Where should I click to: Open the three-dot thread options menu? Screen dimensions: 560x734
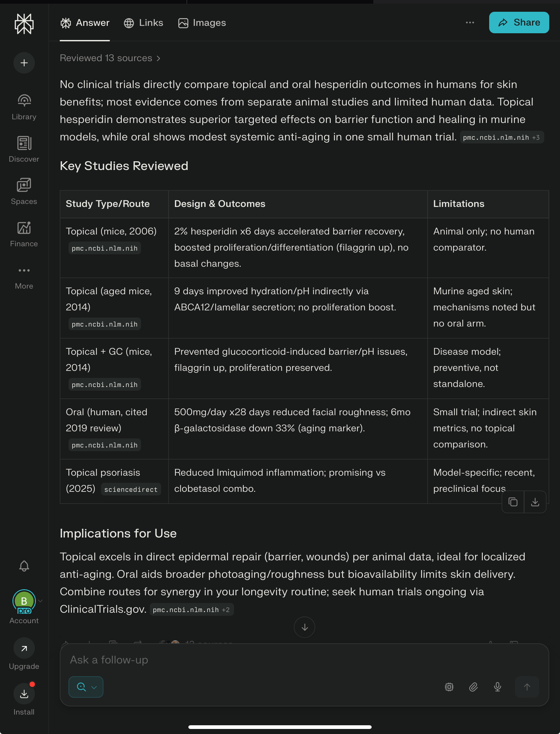tap(470, 23)
